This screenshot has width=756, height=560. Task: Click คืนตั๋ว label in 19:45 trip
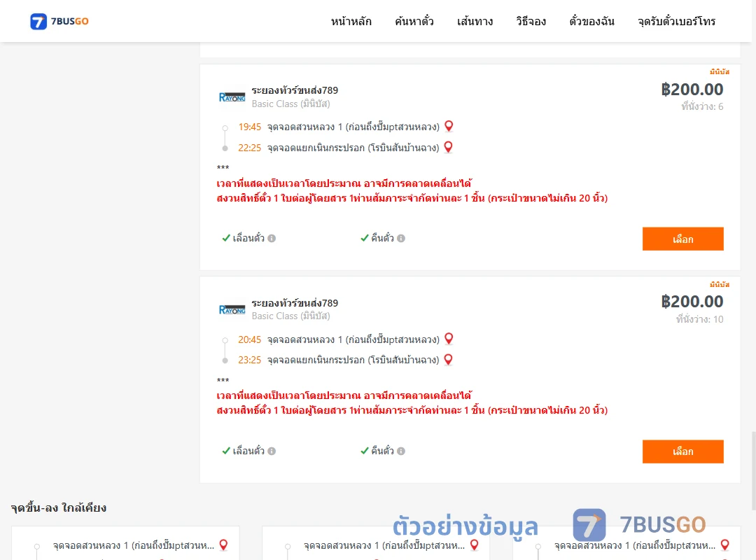coord(382,238)
